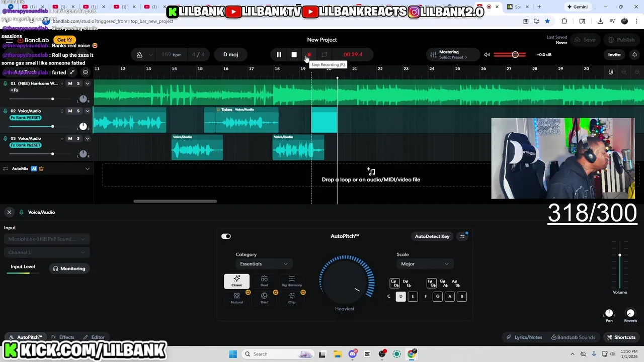This screenshot has width=644, height=362.
Task: Switch to the Effects tab
Action: click(63, 337)
